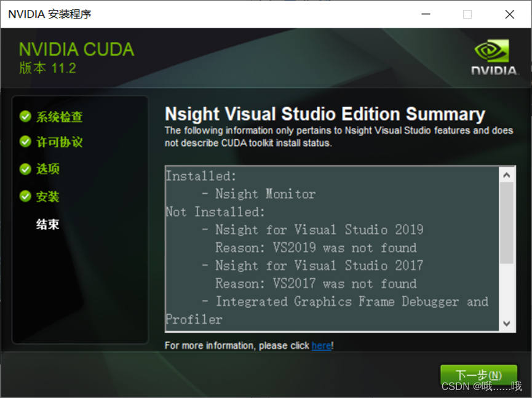Screen dimensions: 532x398
Task: Click the green check icon beside 选项
Action: coord(25,169)
